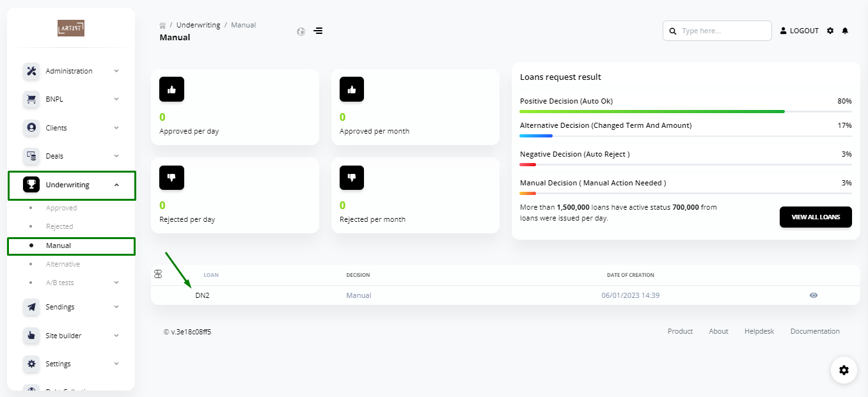Collapse the Underwriting menu chevron
Image resolution: width=868 pixels, height=397 pixels.
click(x=116, y=185)
